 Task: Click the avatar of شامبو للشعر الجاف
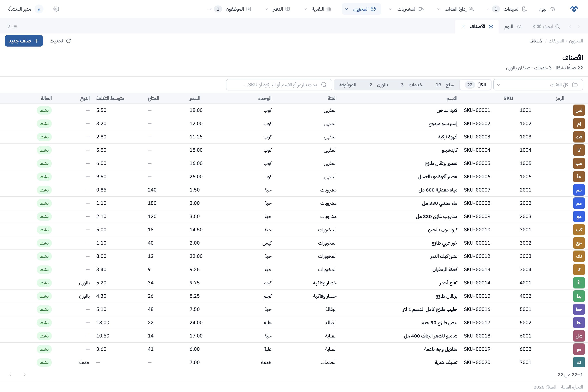click(579, 336)
